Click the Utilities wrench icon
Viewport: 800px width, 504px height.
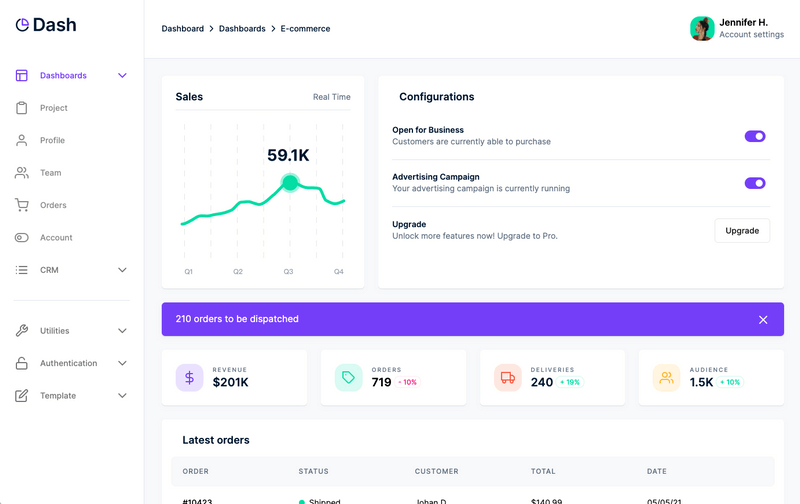[x=21, y=331]
